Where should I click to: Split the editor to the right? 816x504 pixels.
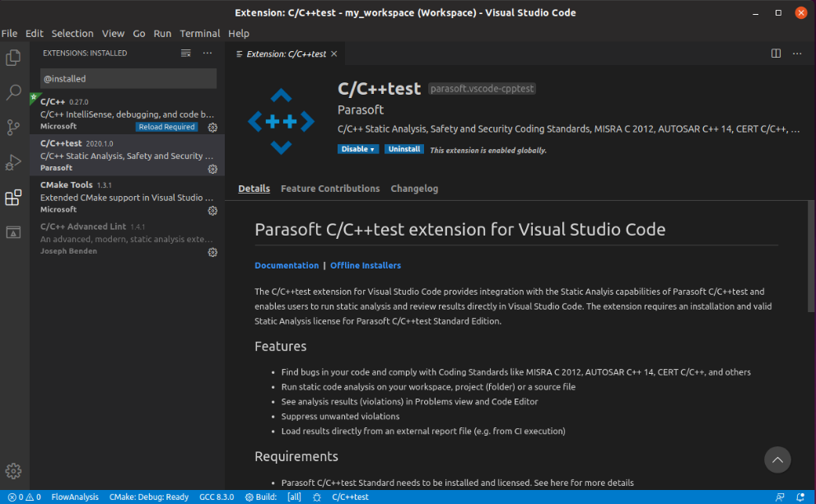click(x=776, y=53)
